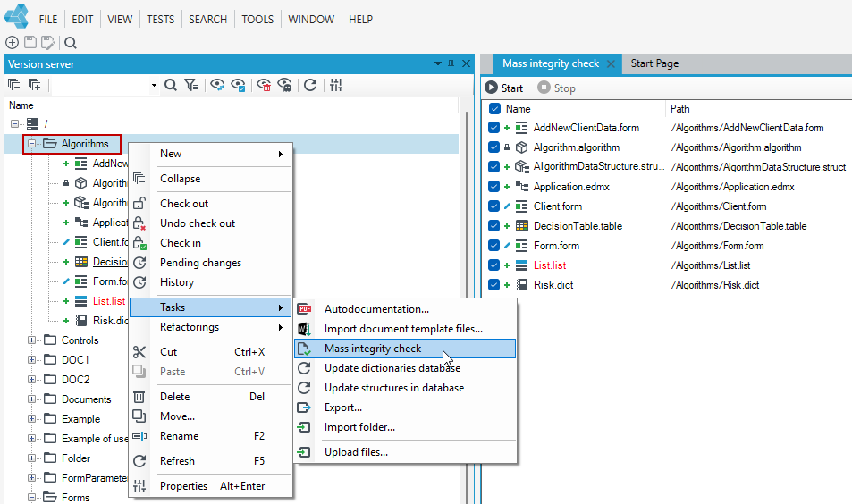The height and width of the screenshot is (504, 852).
Task: Select Mass integrity check in Tasks submenu
Action: (x=405, y=349)
